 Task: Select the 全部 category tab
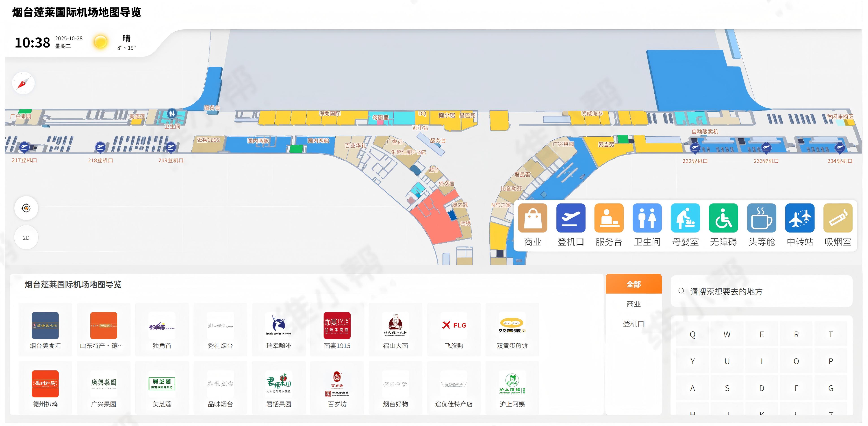pos(634,284)
